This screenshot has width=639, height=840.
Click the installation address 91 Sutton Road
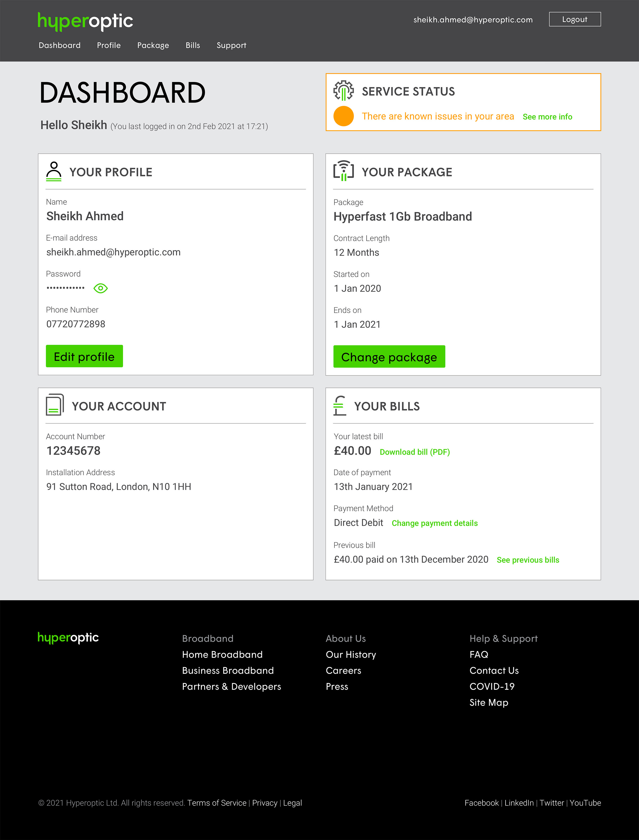(x=119, y=486)
